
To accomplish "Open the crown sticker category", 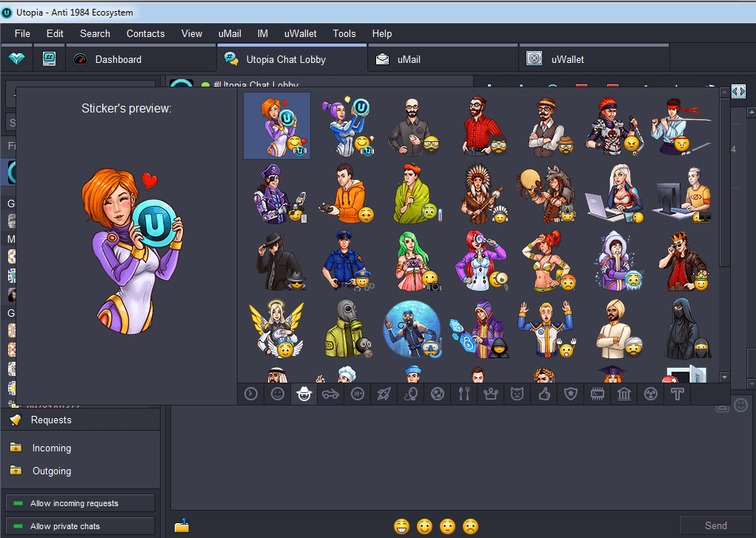I will click(x=491, y=394).
